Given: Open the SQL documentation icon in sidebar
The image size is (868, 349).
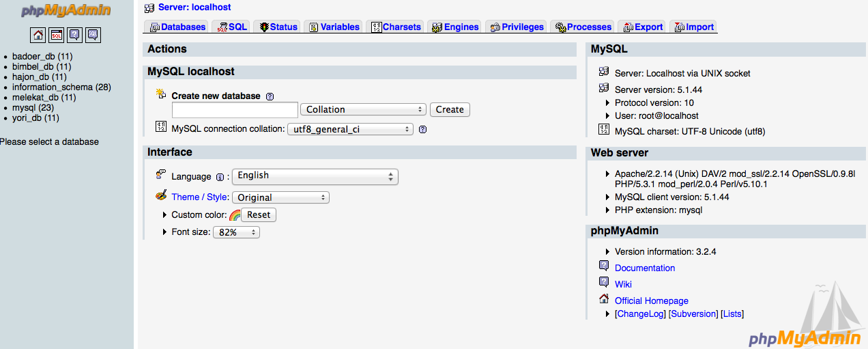Looking at the screenshot, I should click(x=93, y=35).
